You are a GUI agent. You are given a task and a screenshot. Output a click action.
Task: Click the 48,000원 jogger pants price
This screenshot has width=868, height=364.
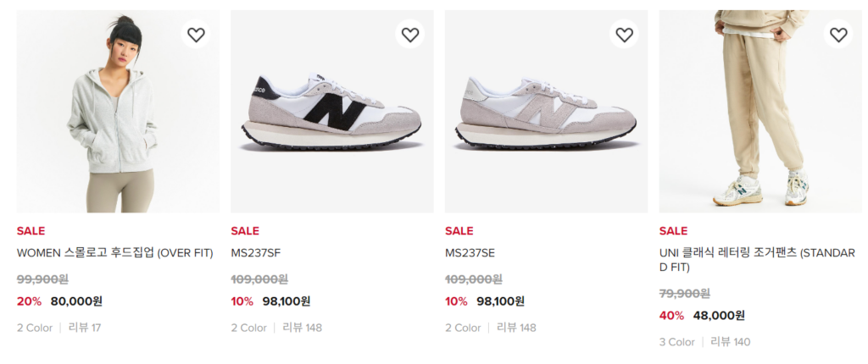coord(719,315)
